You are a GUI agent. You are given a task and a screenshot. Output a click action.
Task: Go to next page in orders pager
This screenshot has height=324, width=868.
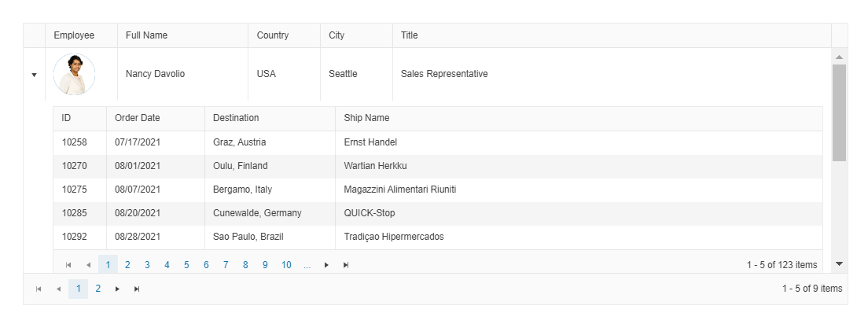(x=326, y=265)
